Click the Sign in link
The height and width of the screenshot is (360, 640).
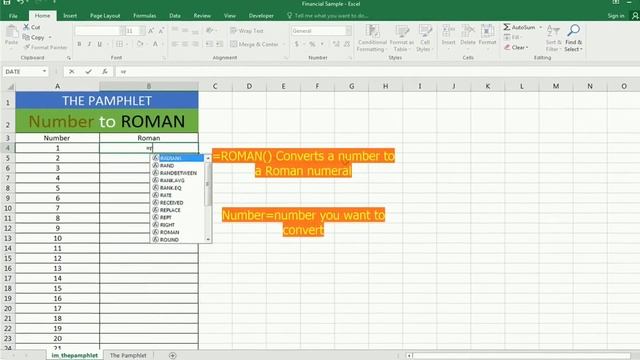[616, 16]
